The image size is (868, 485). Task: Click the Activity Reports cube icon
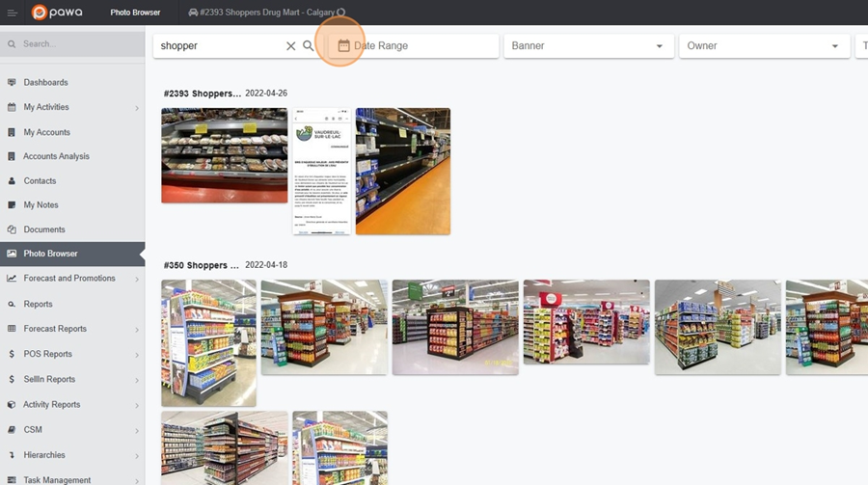(x=12, y=405)
